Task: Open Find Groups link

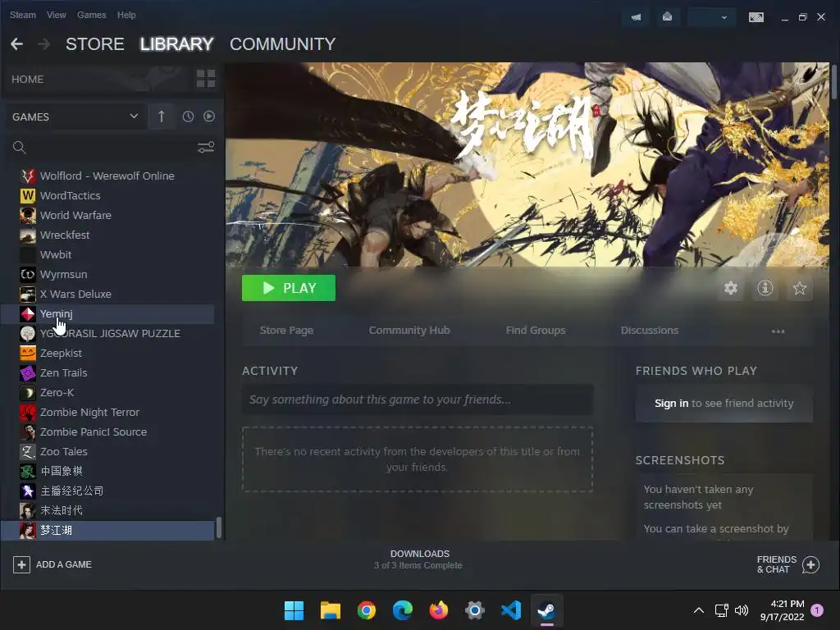Action: 536,331
